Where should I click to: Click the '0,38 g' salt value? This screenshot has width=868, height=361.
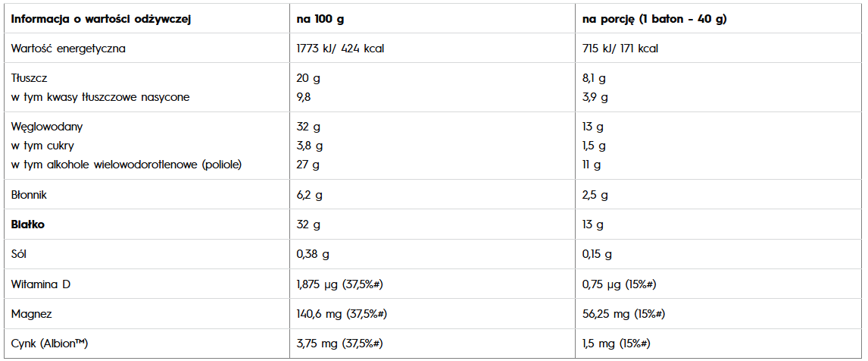[x=313, y=254]
